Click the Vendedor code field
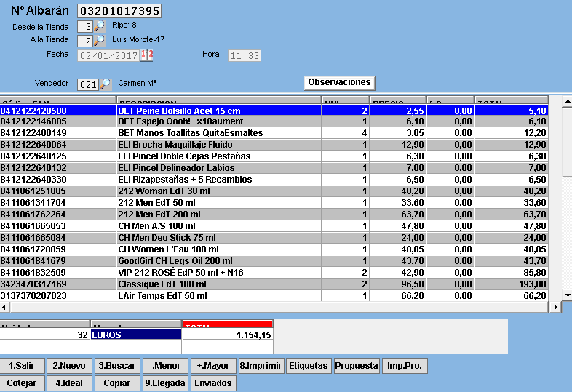 (88, 84)
